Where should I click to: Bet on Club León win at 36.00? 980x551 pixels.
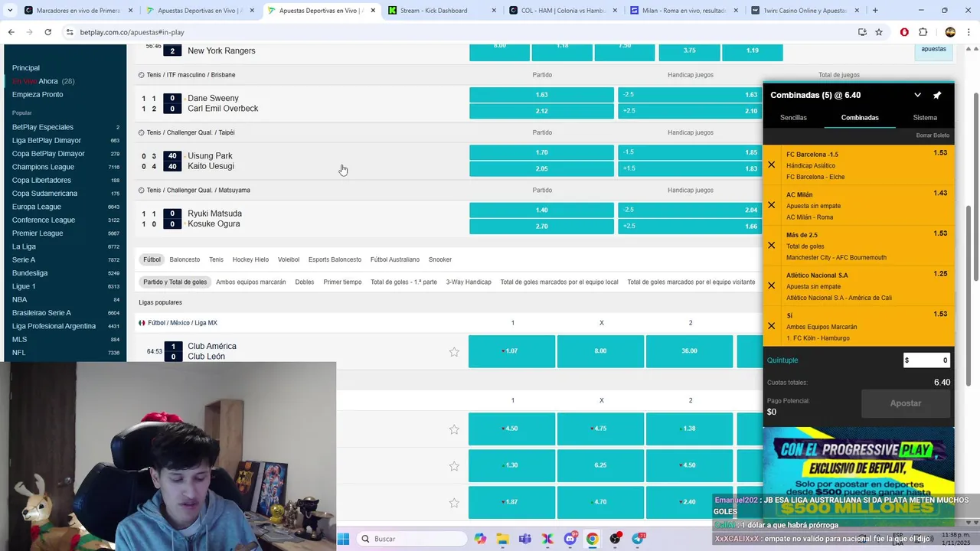click(689, 351)
